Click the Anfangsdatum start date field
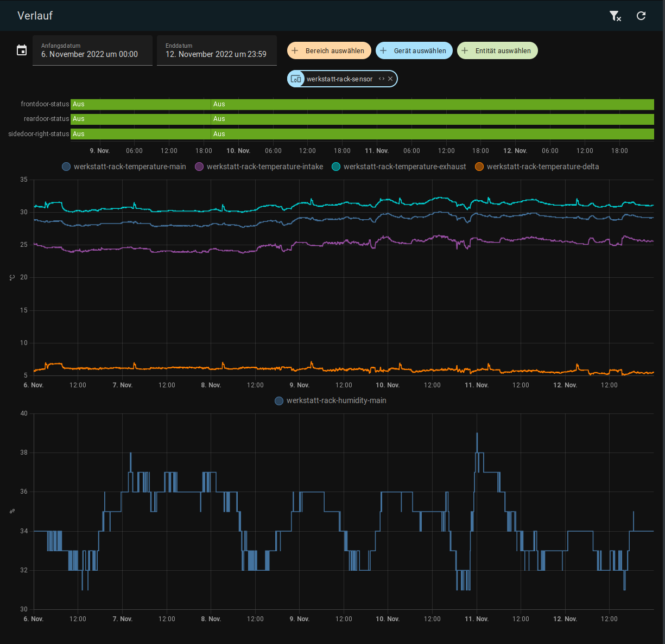The height and width of the screenshot is (644, 665). 92,50
